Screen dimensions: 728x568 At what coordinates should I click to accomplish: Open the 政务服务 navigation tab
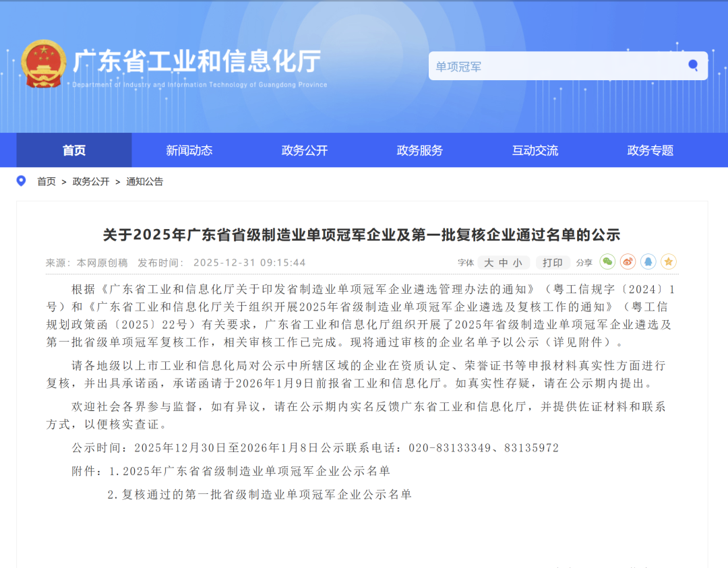(420, 150)
